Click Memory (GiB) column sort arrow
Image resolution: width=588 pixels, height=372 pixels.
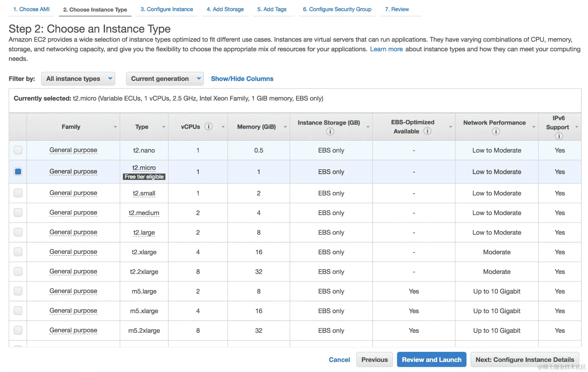point(285,127)
